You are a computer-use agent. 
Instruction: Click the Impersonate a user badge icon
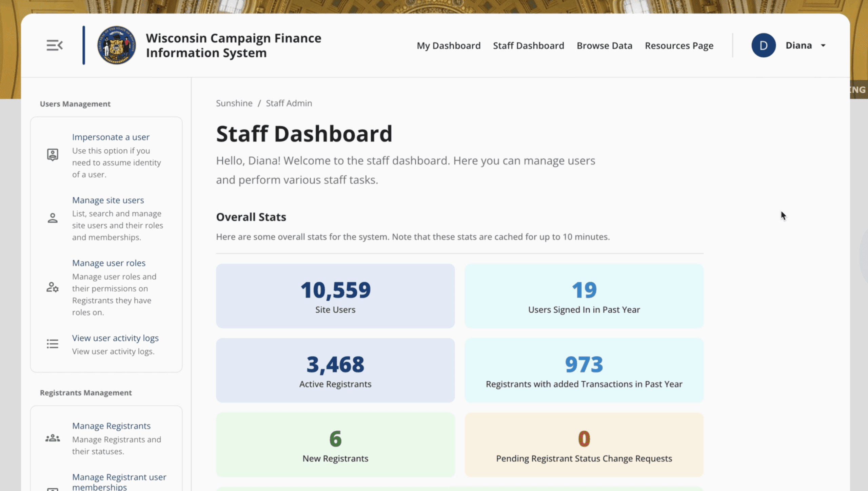(53, 155)
